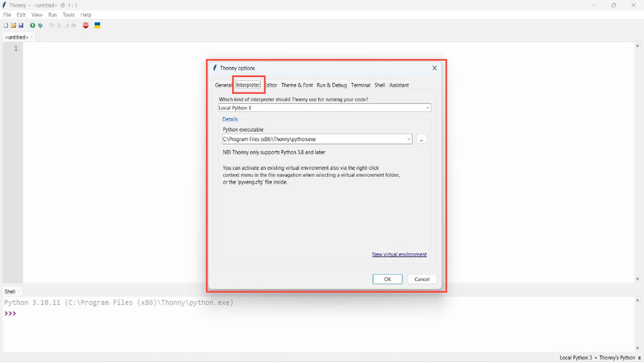Open the Edit menu
This screenshot has height=362, width=644.
(x=21, y=15)
